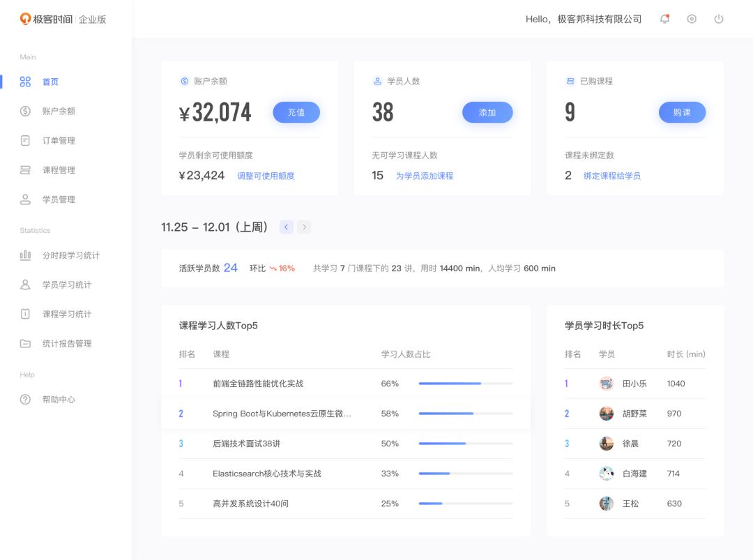753x560 pixels.
Task: Follow the 调整可使用额度 link
Action: click(x=266, y=176)
